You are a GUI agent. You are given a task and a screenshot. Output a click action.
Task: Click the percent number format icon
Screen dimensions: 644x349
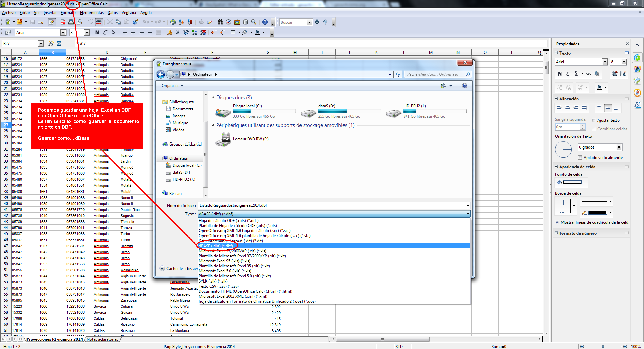click(178, 33)
